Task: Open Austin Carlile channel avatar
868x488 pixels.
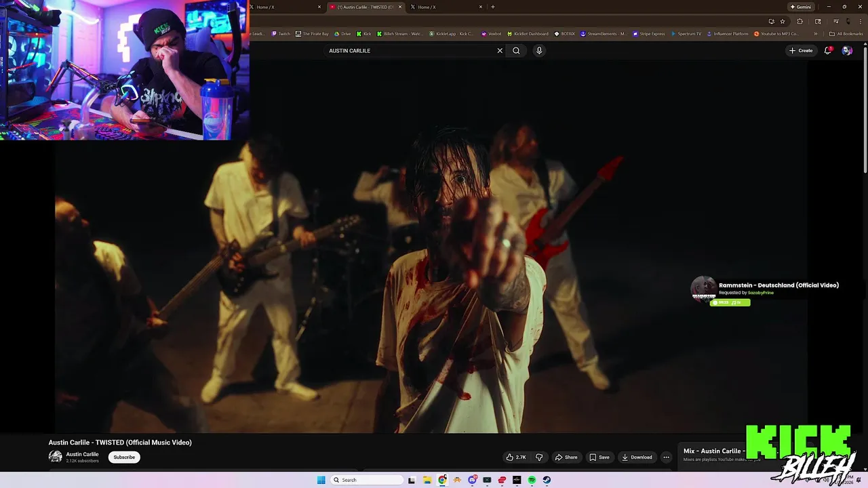Action: (55, 457)
